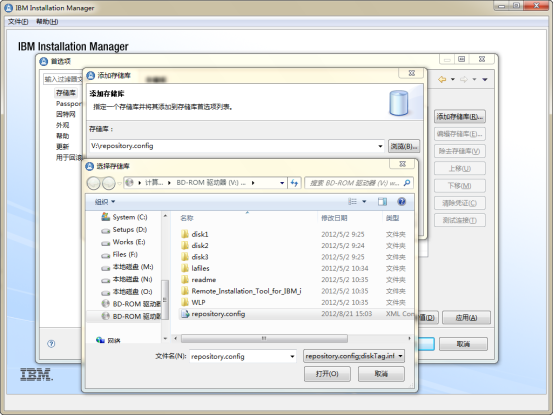Click the 打开(O) open button
The image size is (553, 415).
coord(327,374)
